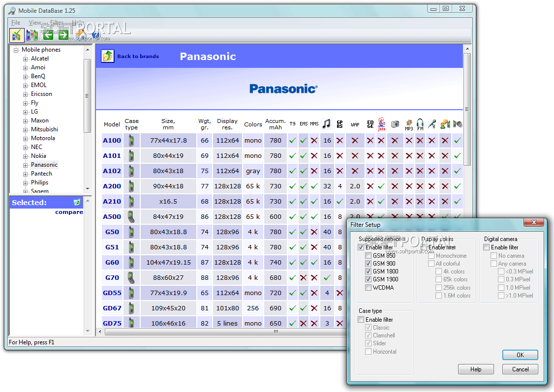The width and height of the screenshot is (554, 392).
Task: Enable the Display colors filter checkbox
Action: (424, 247)
